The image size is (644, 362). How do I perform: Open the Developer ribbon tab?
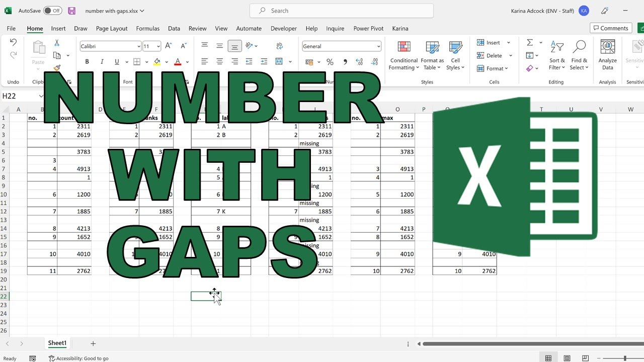tap(284, 29)
